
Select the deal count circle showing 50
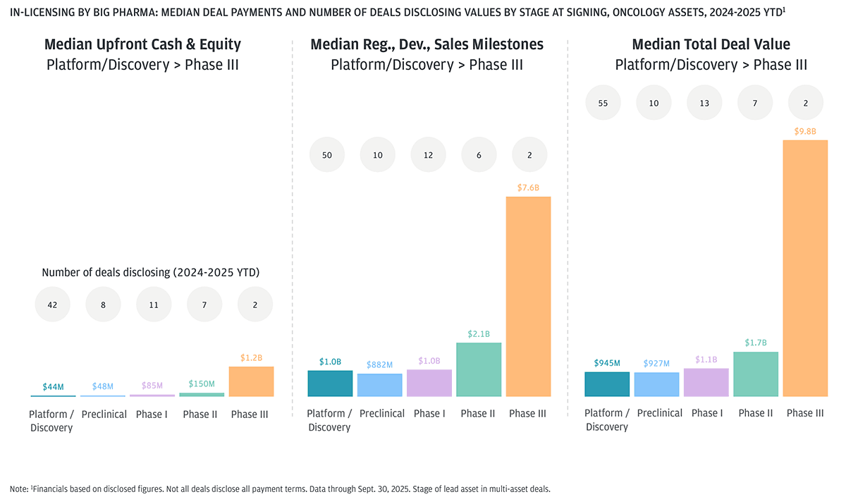(327, 155)
